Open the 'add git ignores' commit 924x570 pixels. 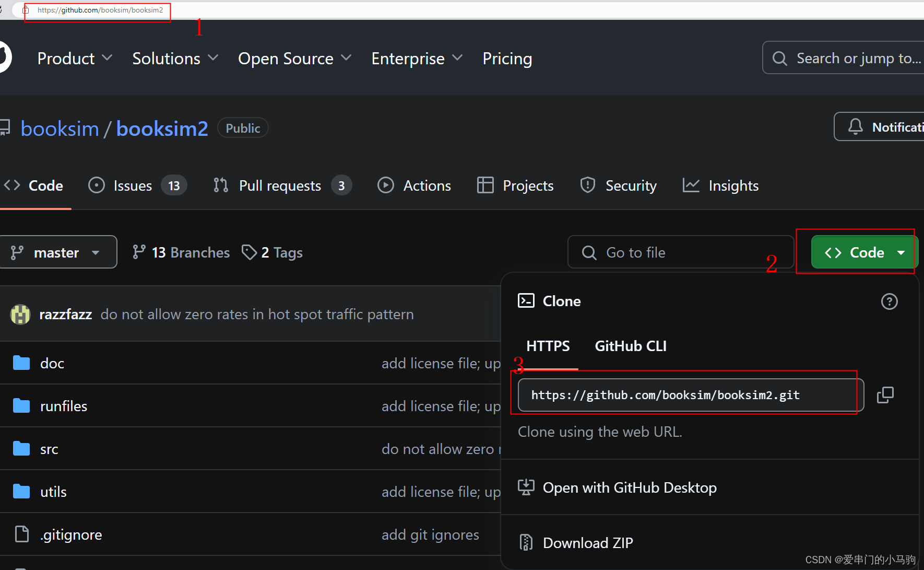(430, 534)
